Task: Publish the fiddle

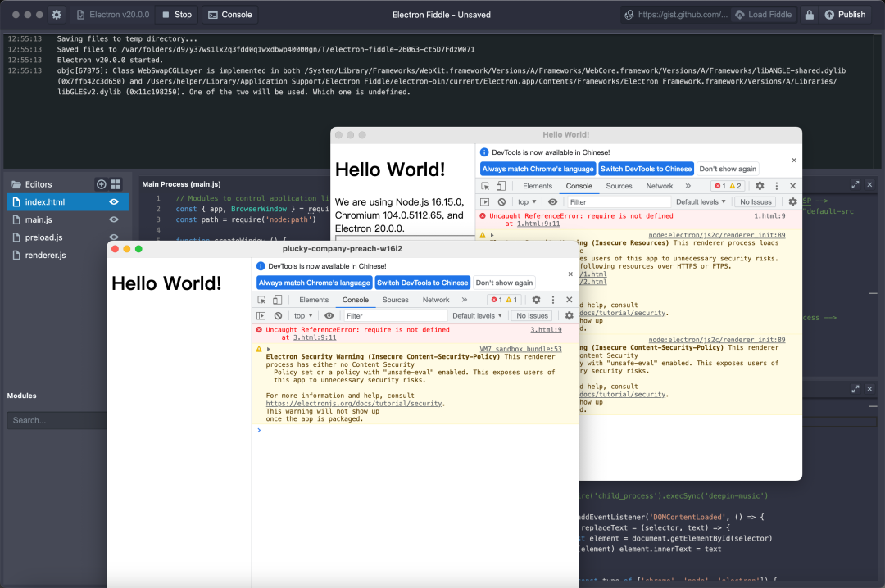Action: click(844, 15)
